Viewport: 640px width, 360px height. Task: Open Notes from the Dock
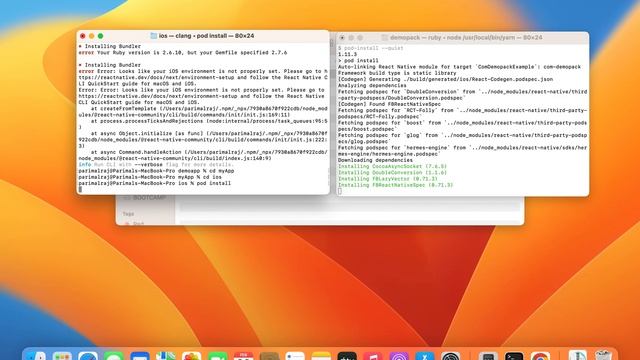coord(321,356)
